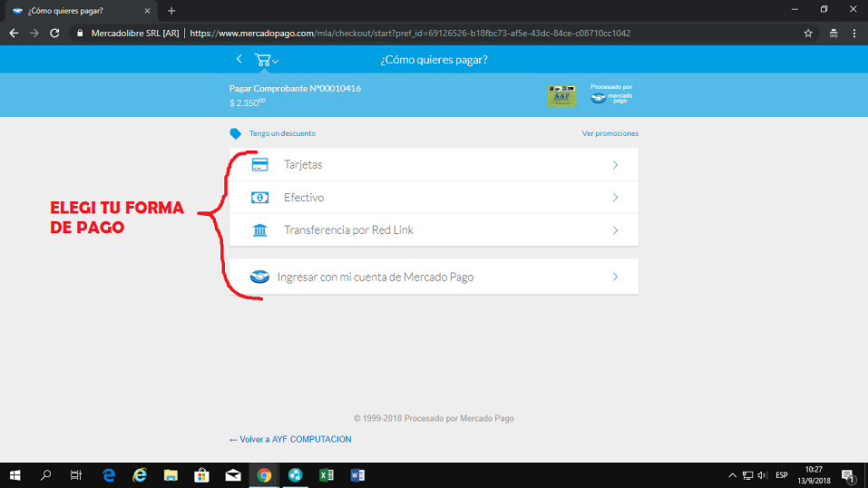This screenshot has height=488, width=868.
Task: Expand the shopping cart summary dropdown
Action: point(267,60)
